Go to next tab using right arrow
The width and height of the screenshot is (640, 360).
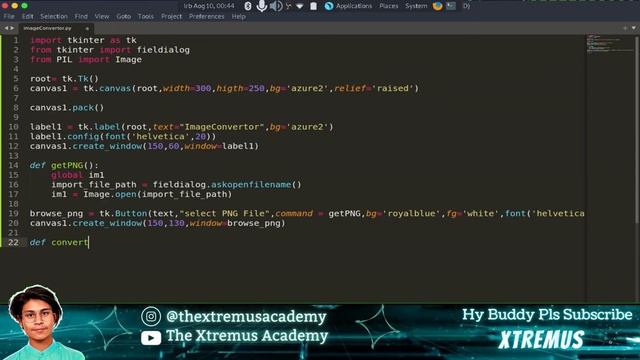click(x=12, y=28)
